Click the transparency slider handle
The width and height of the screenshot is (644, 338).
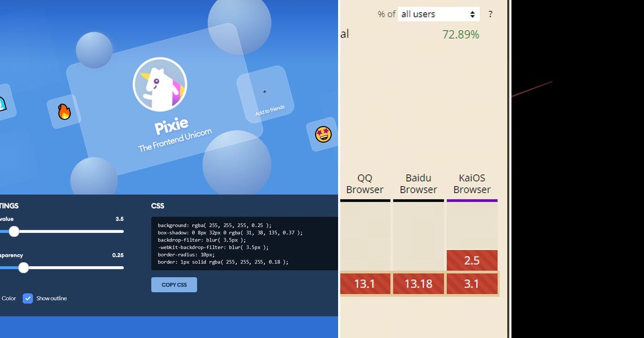coord(23,268)
